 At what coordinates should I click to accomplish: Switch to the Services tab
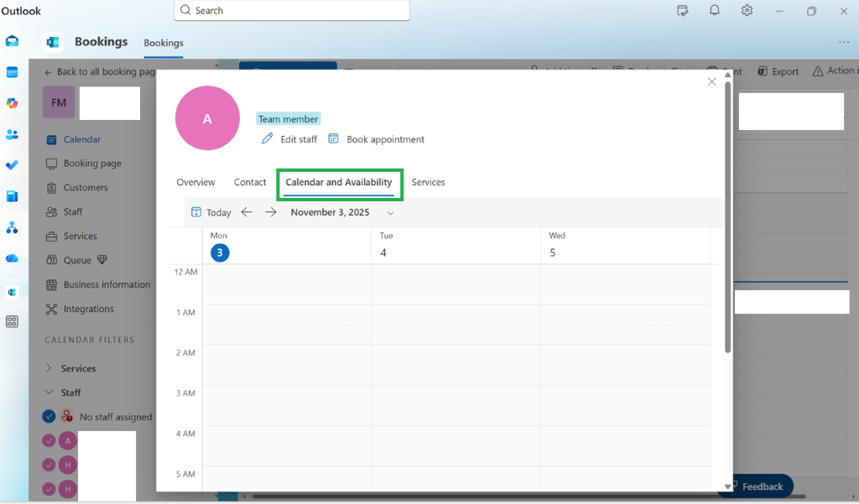point(428,182)
